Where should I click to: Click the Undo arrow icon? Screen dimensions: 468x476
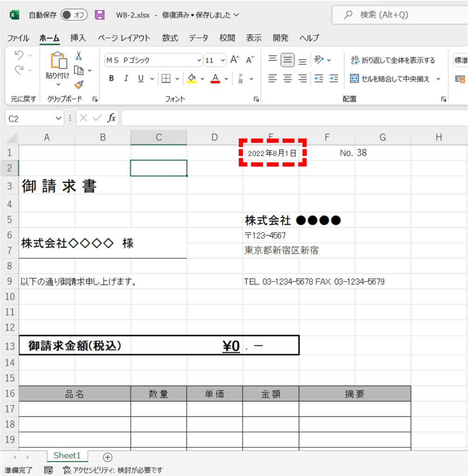(19, 55)
